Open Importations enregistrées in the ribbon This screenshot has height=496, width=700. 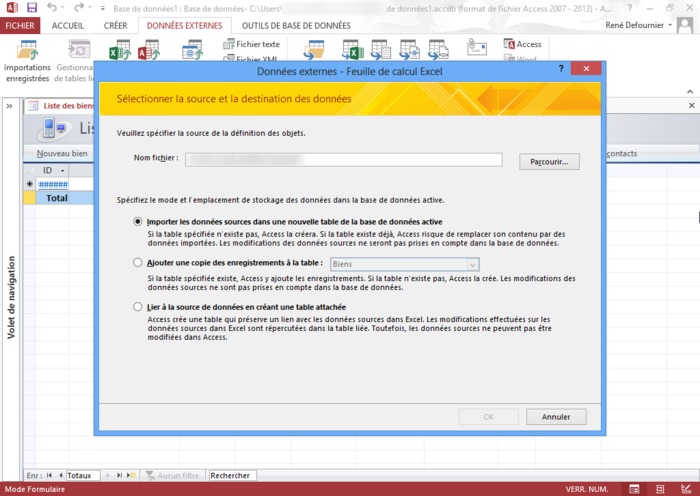tap(27, 61)
